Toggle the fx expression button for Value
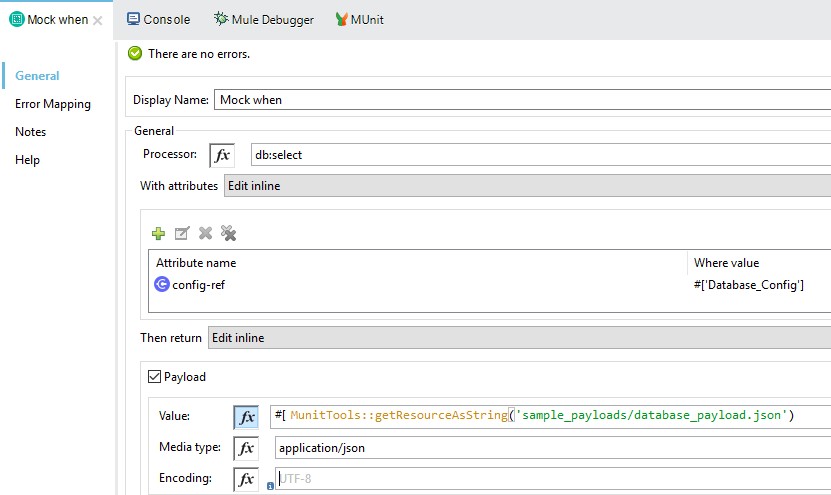 [246, 417]
